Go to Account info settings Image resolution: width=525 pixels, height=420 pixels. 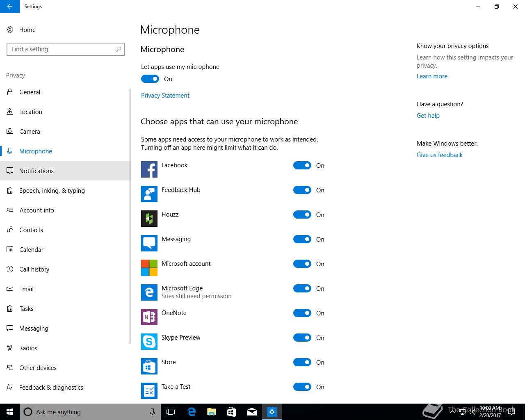(x=65, y=210)
